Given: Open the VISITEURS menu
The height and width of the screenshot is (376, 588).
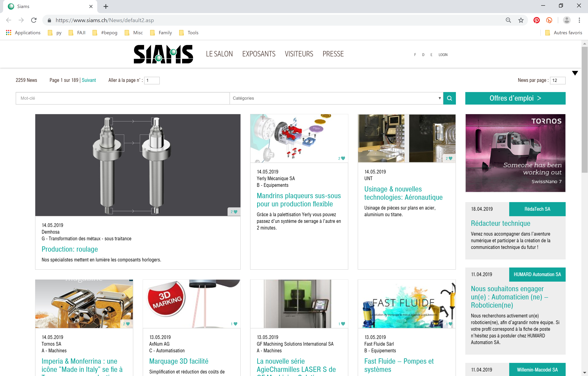Looking at the screenshot, I should [x=299, y=54].
